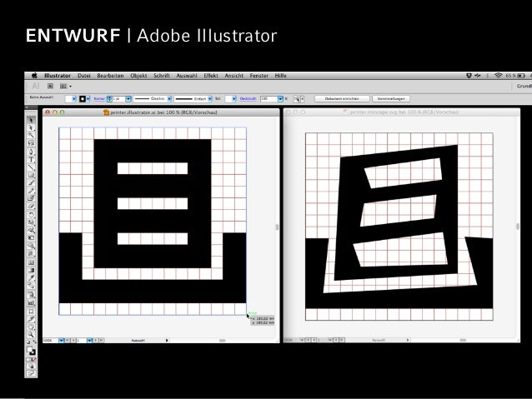Expand status bar arrow in printer.inkscape.svg window
This screenshot has width=532, height=399.
[x=408, y=340]
